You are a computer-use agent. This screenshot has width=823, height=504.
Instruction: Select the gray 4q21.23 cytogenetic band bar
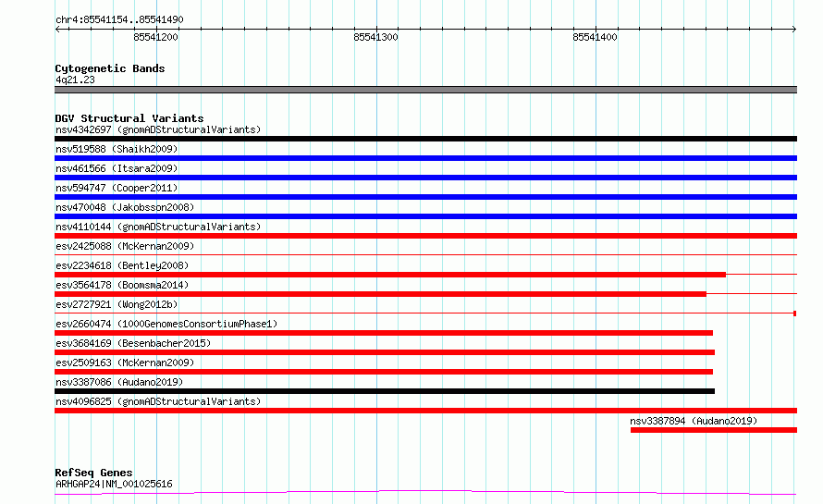pos(425,90)
